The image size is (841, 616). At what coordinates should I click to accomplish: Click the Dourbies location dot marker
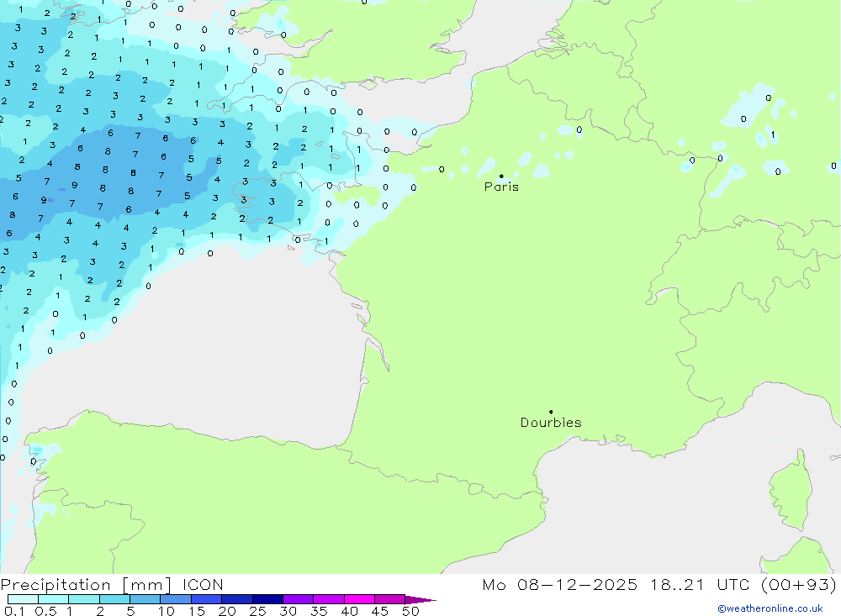tap(551, 412)
